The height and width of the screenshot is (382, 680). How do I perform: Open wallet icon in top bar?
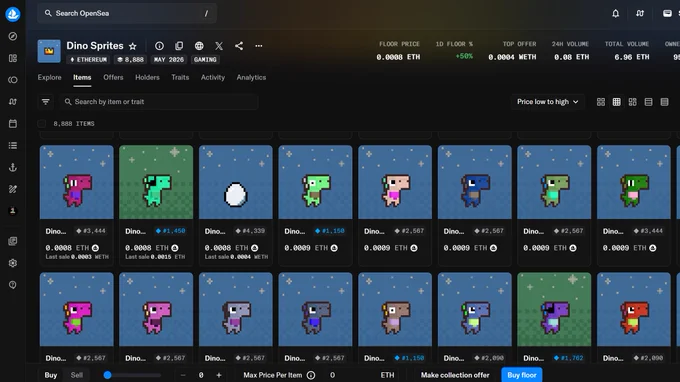[x=667, y=13]
